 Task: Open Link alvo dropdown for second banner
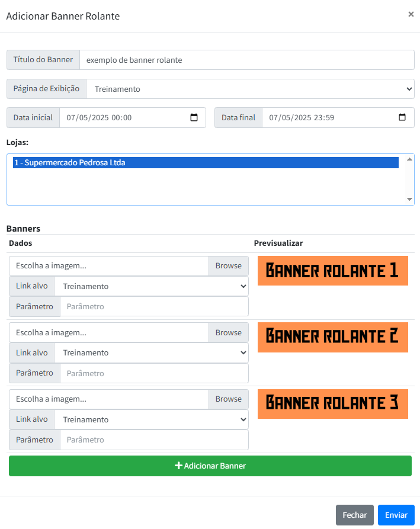[151, 353]
